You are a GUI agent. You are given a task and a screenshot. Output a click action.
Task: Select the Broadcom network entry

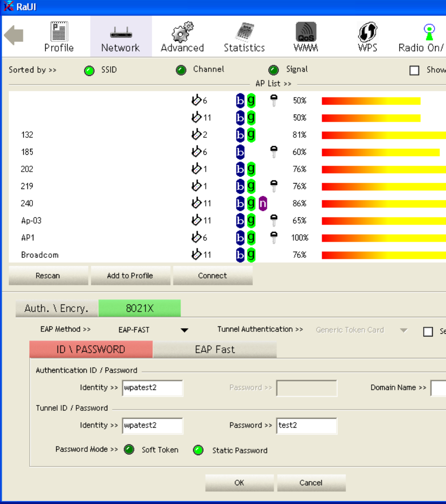coord(40,255)
